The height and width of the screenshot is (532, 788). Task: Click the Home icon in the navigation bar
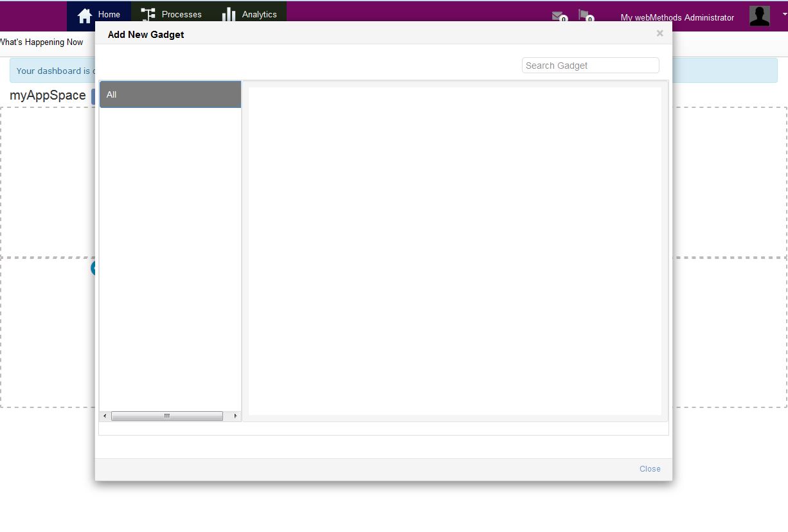(85, 14)
